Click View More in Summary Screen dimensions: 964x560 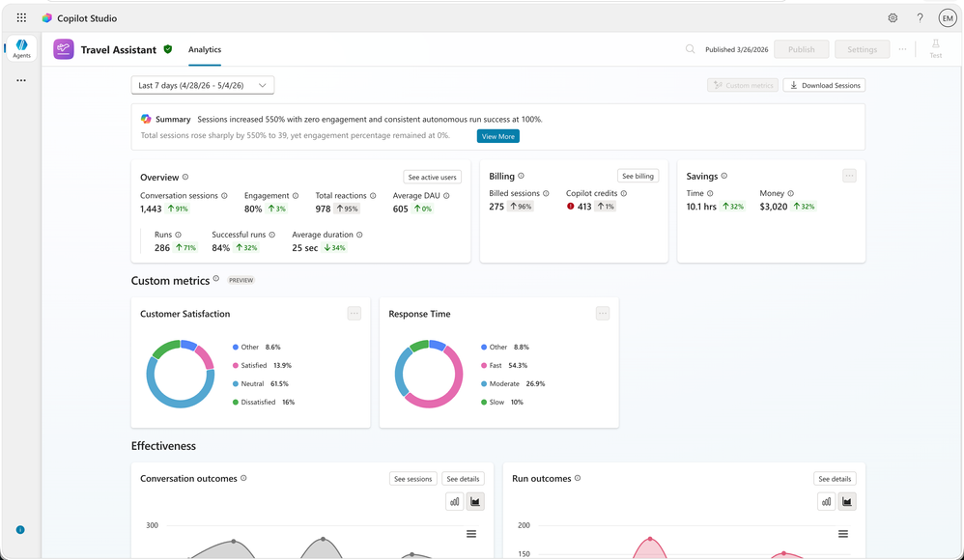[498, 136]
